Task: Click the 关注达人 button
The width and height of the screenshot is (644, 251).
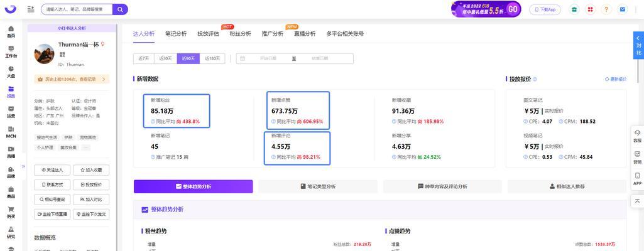Action: coord(52,170)
